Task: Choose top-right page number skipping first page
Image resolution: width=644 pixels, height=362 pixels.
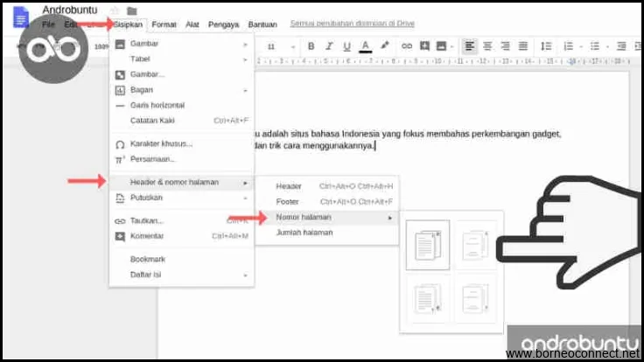Action: point(475,245)
